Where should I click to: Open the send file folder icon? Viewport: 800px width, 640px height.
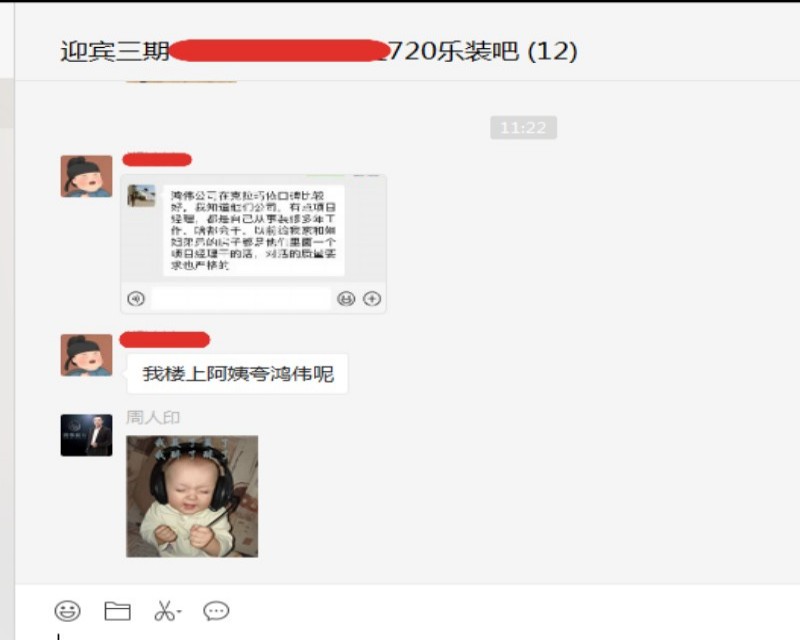click(117, 611)
